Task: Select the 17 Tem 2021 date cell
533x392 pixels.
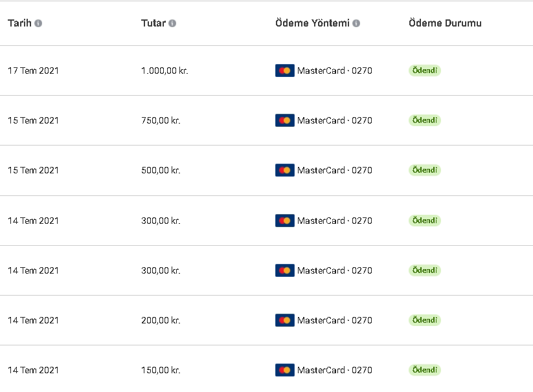Action: pos(33,71)
